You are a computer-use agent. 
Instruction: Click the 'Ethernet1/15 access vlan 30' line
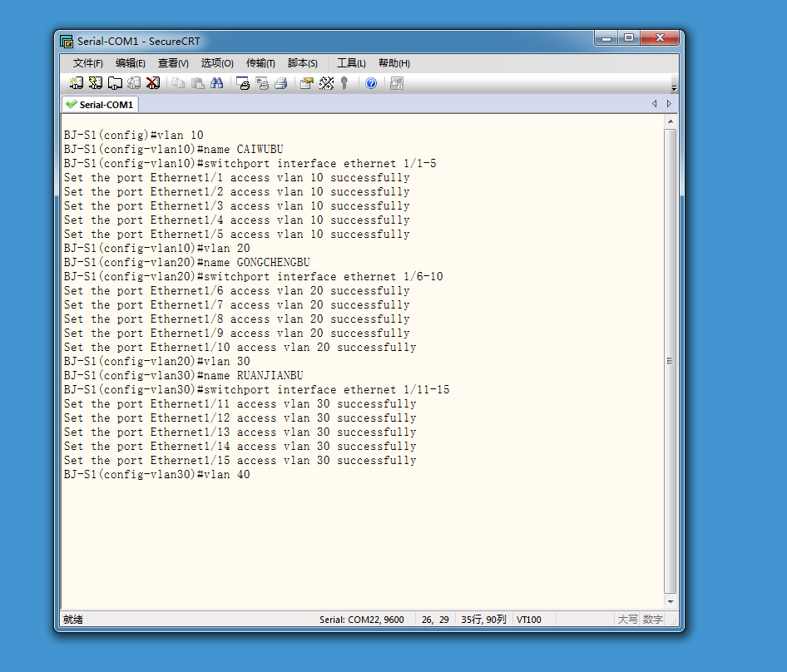(240, 461)
